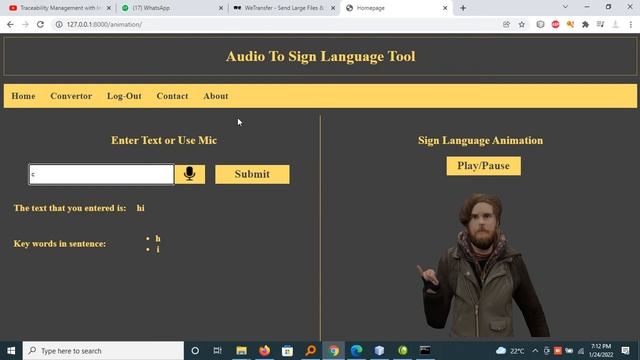Switch to the WeTransfer tab

coord(284,8)
